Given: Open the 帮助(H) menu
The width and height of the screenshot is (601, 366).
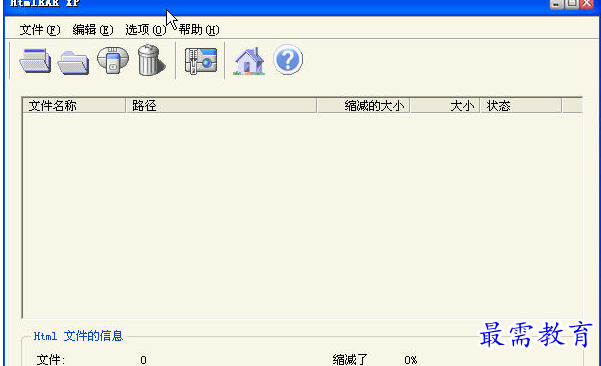Looking at the screenshot, I should pos(199,30).
